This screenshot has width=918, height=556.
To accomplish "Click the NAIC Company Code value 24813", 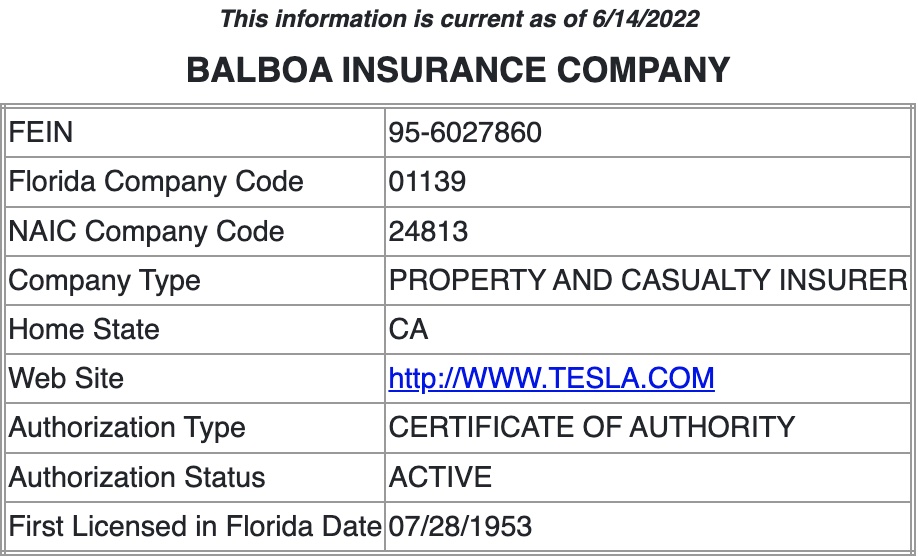I will [x=428, y=231].
